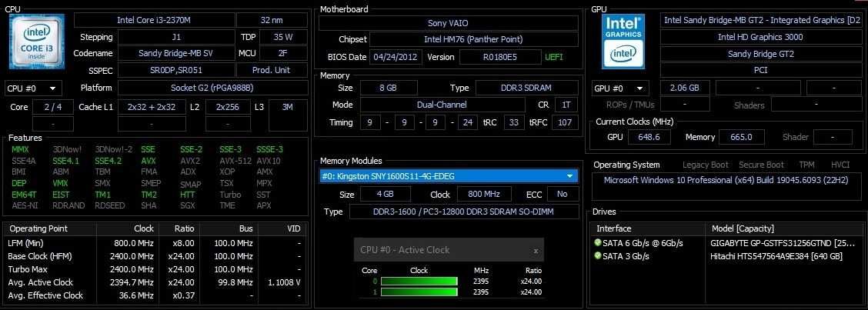Click the tRC 33 timing value

(x=514, y=122)
